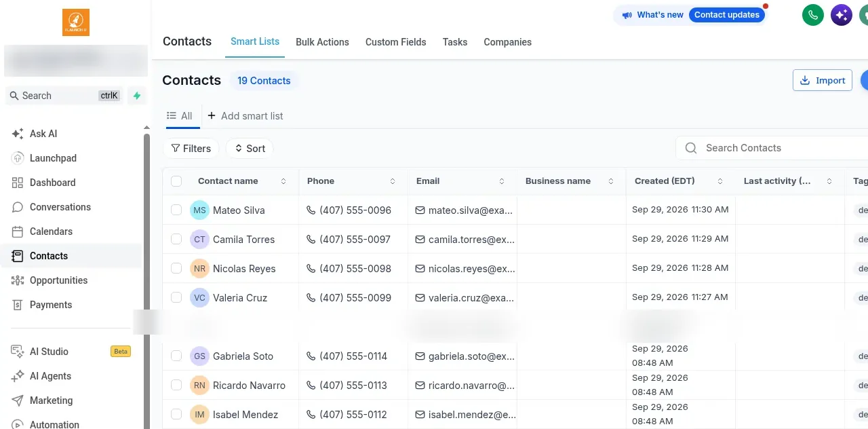Check the box for Ricardo Navarro
This screenshot has width=868, height=429.
coord(176,386)
